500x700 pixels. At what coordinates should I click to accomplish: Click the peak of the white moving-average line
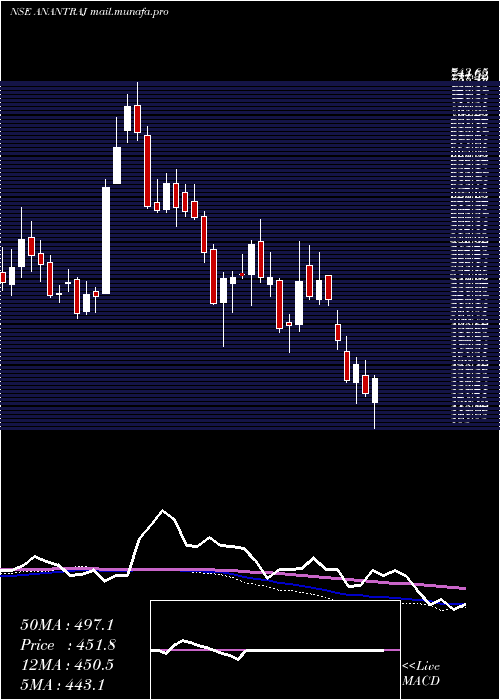click(163, 510)
